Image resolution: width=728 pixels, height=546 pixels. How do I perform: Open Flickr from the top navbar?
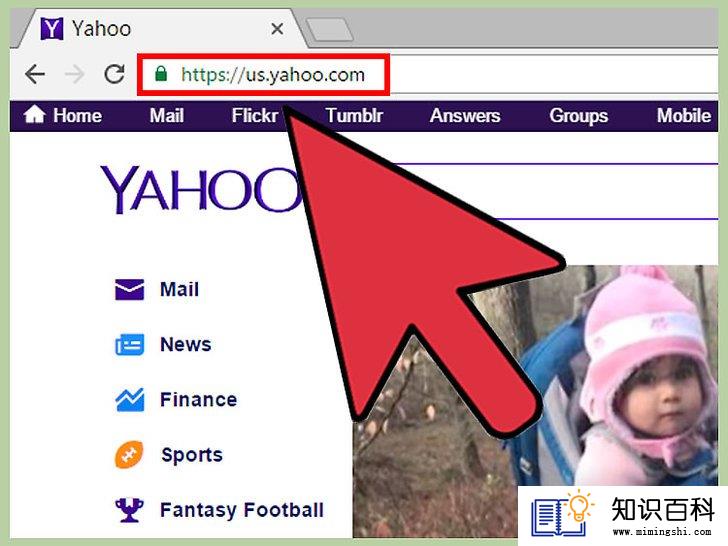pos(254,116)
